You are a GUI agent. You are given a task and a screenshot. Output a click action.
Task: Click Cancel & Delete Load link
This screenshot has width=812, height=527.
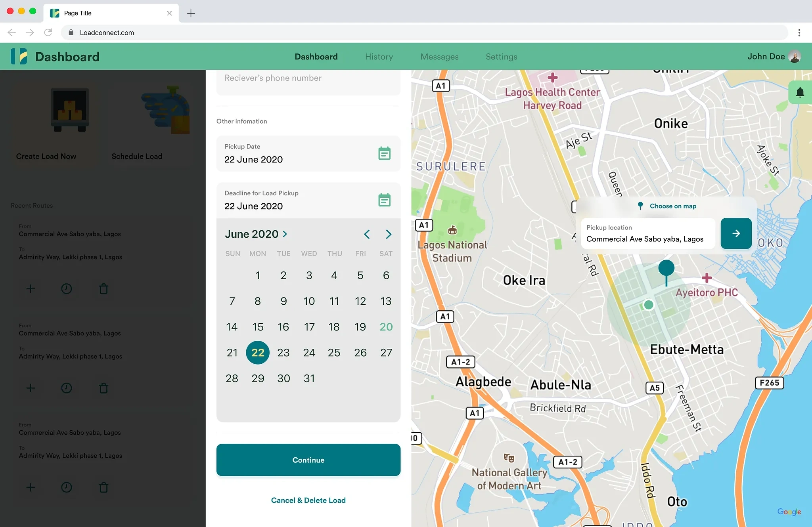pos(308,500)
